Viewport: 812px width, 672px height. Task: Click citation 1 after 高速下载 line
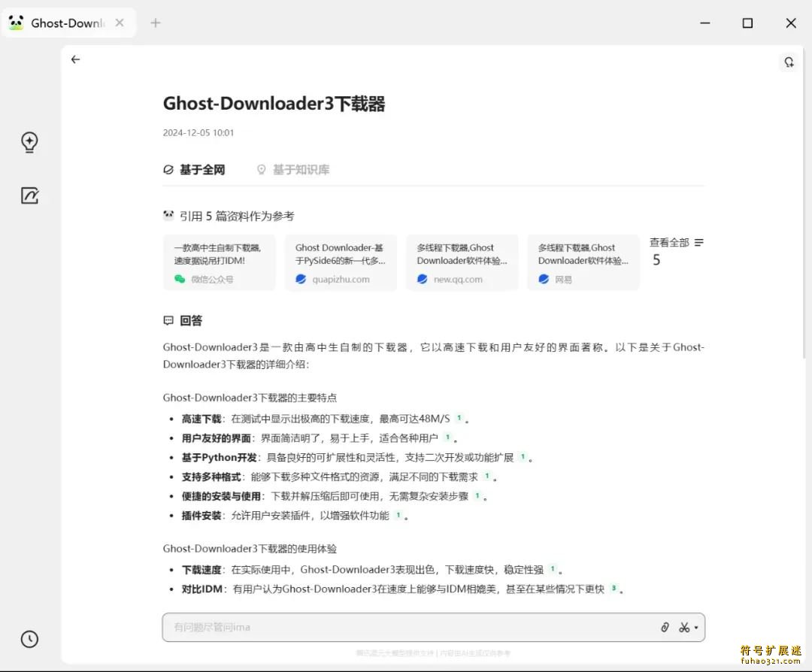(x=459, y=418)
